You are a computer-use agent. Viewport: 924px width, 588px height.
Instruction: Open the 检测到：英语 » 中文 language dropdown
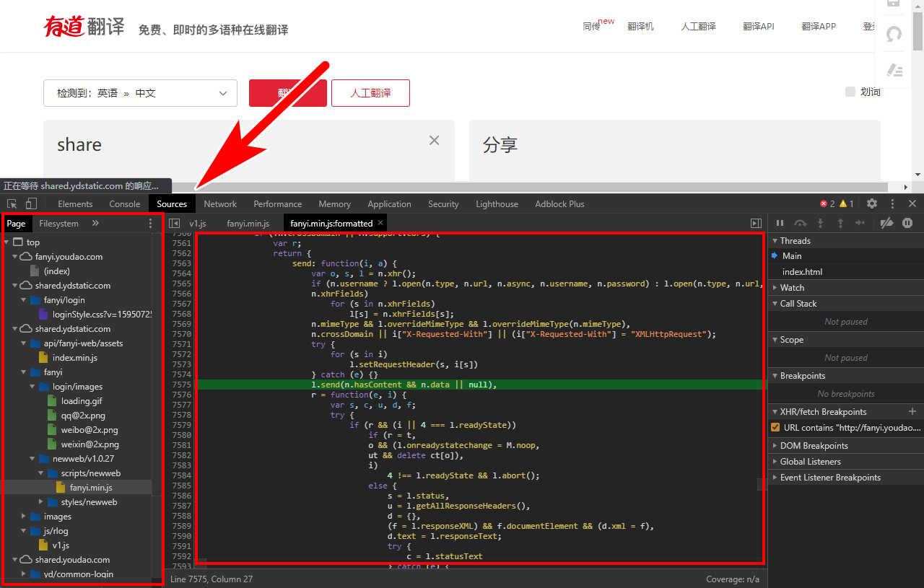click(x=140, y=93)
